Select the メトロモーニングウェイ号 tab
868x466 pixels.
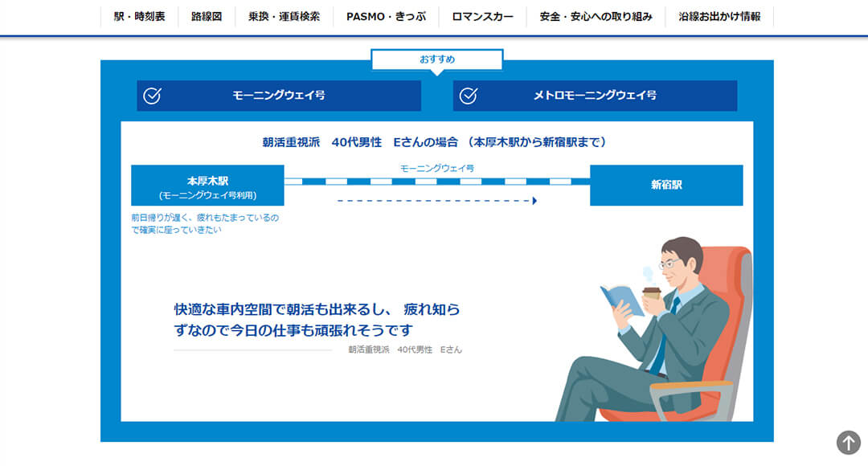[595, 96]
